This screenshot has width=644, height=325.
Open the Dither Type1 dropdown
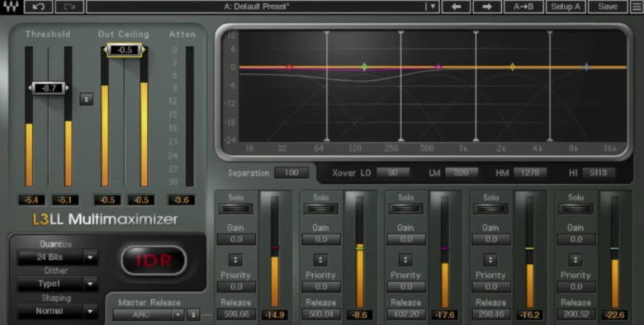point(58,284)
